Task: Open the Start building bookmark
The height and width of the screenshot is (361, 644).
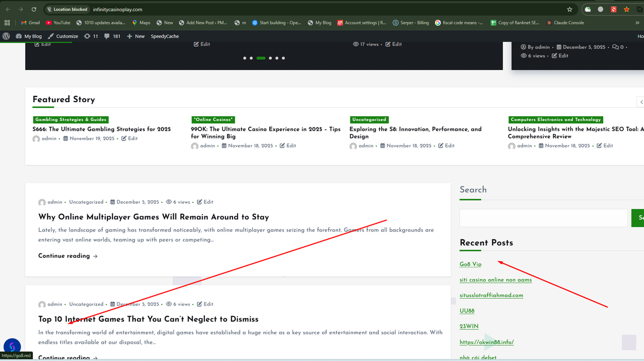Action: pos(276,23)
